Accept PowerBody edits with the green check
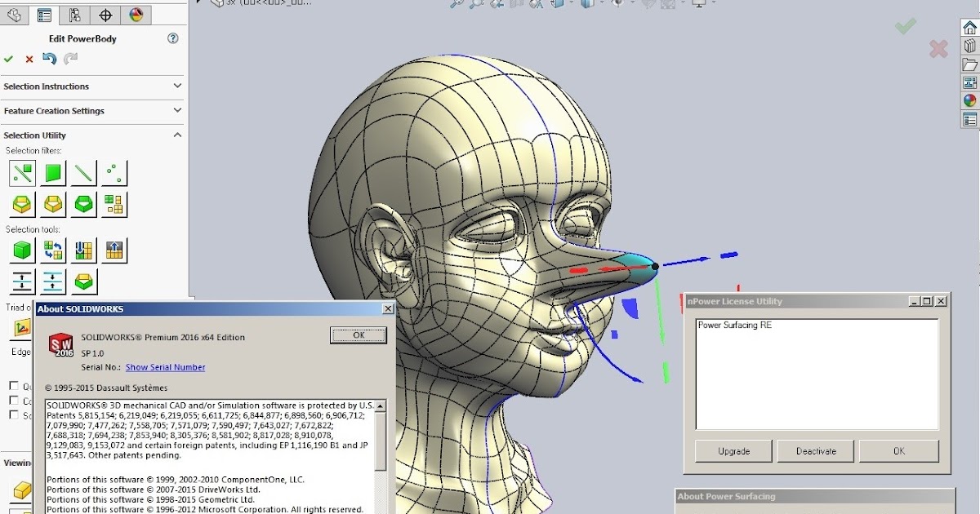The image size is (980, 514). click(10, 59)
